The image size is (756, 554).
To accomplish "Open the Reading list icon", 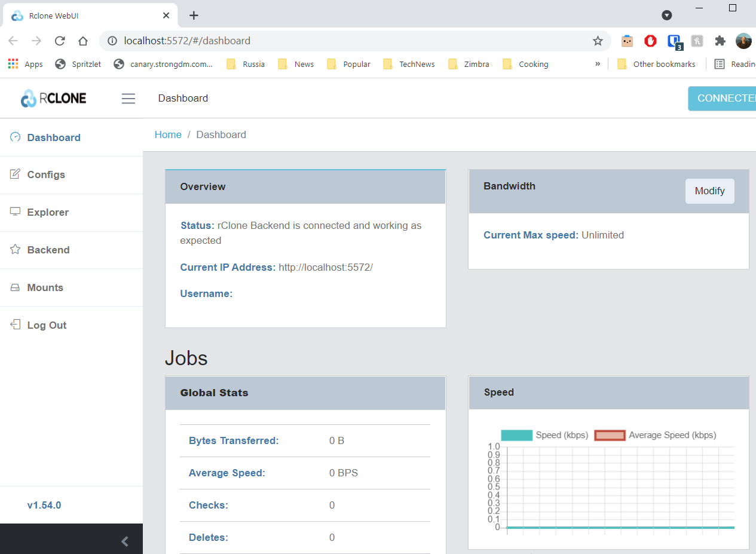I will pos(720,64).
